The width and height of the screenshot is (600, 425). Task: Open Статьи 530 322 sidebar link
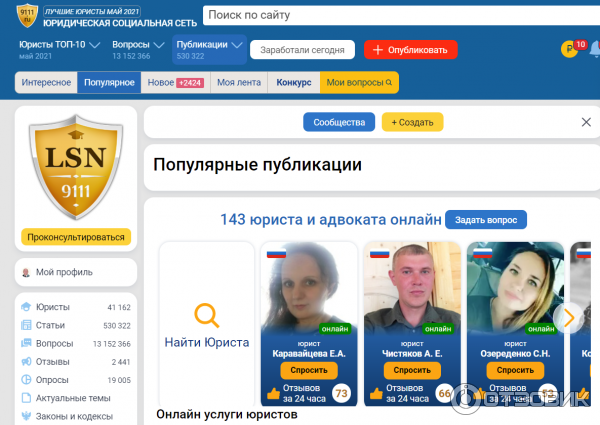(x=76, y=325)
